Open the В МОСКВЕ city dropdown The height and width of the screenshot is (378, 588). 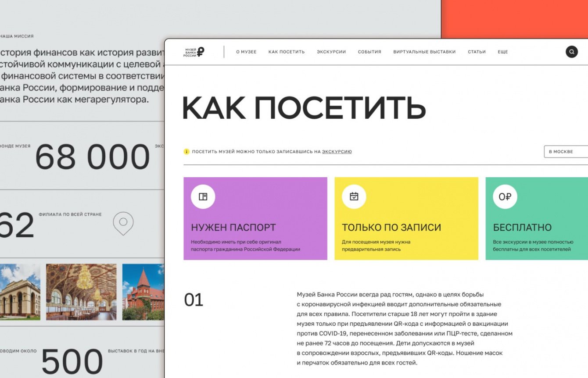tap(566, 152)
